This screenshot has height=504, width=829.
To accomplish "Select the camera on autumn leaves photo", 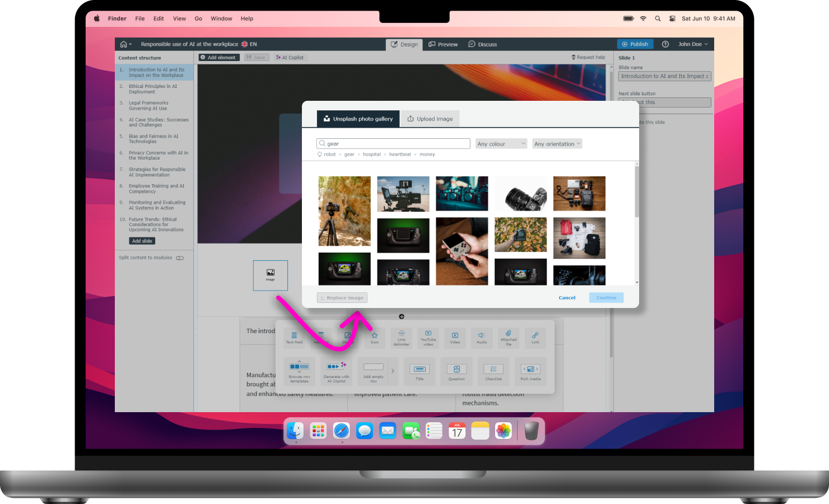I will click(520, 234).
